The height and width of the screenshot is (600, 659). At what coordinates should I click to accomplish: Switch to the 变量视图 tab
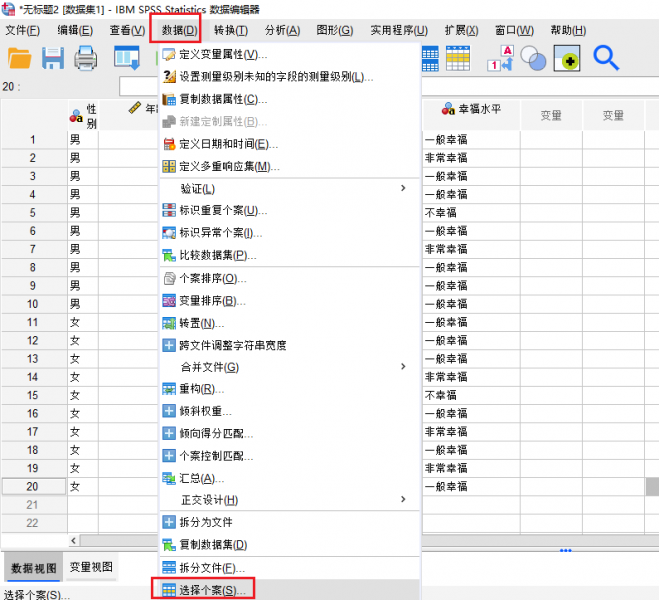click(91, 567)
